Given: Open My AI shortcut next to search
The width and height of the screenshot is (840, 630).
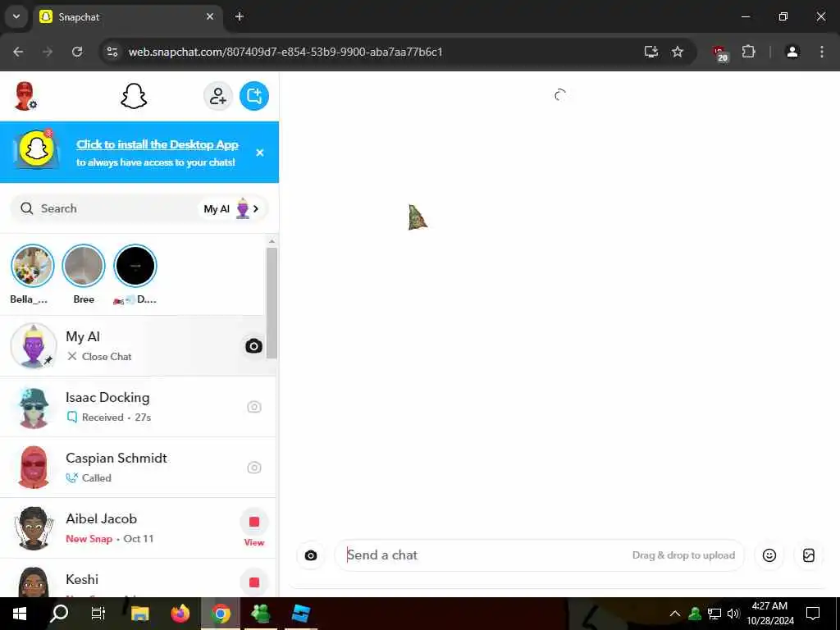Looking at the screenshot, I should [231, 209].
